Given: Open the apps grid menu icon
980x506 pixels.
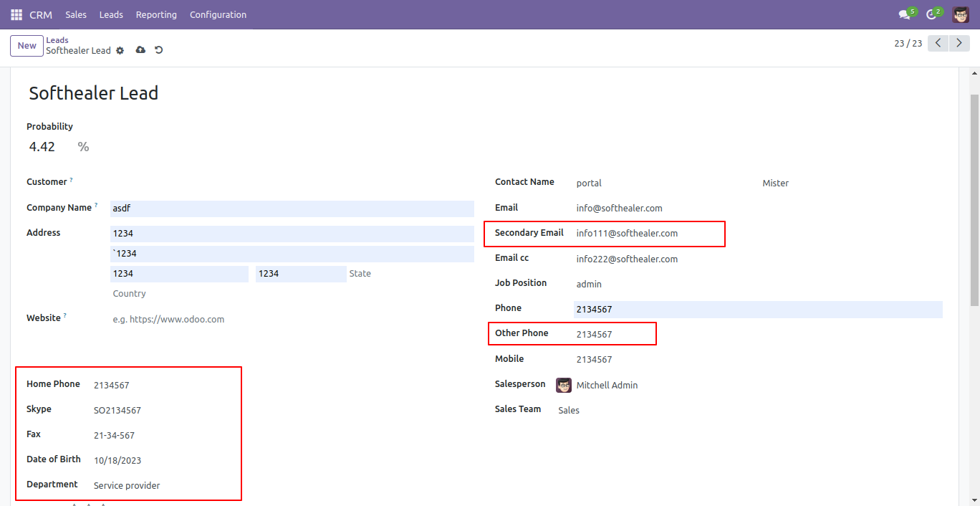Looking at the screenshot, I should click(x=16, y=14).
